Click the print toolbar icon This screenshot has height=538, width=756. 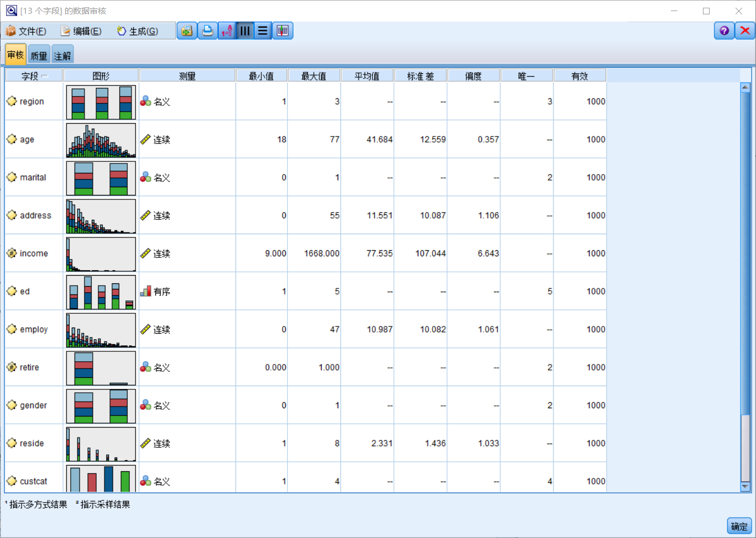click(x=207, y=31)
